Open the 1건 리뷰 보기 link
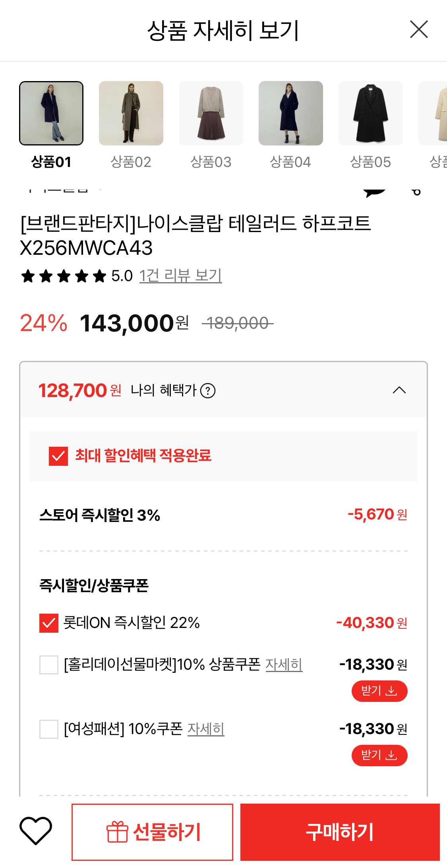 click(x=180, y=276)
